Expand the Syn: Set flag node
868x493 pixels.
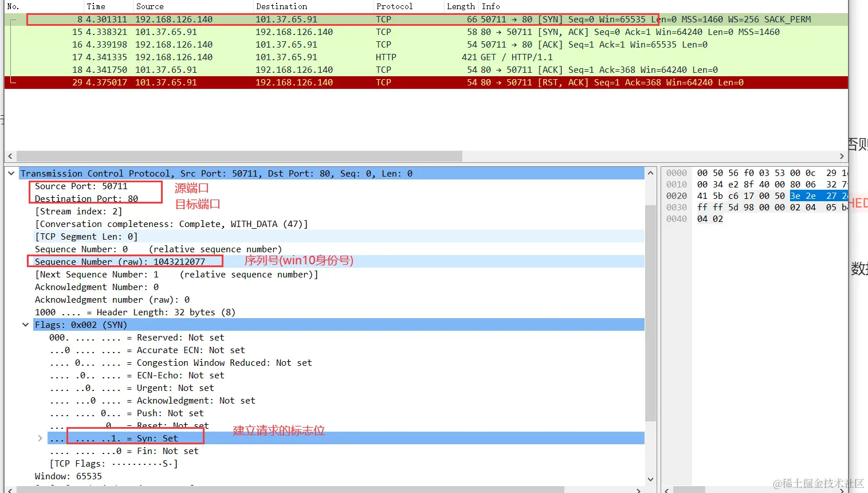tap(40, 438)
